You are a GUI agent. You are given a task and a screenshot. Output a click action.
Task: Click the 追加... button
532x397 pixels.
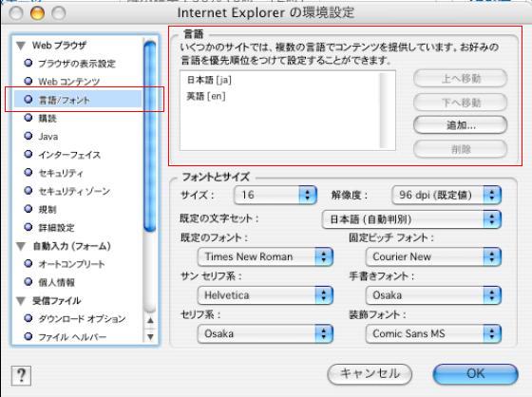[x=461, y=125]
